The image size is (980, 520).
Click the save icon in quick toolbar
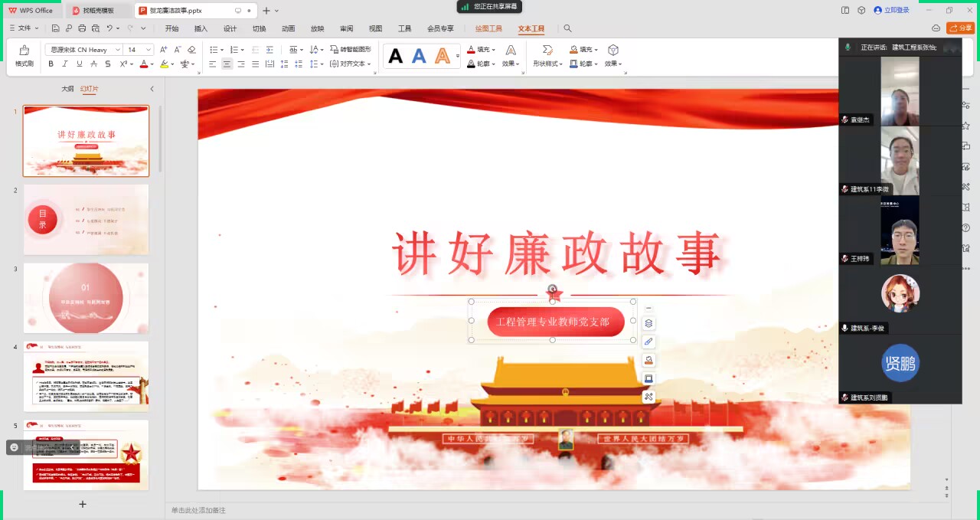(x=56, y=28)
